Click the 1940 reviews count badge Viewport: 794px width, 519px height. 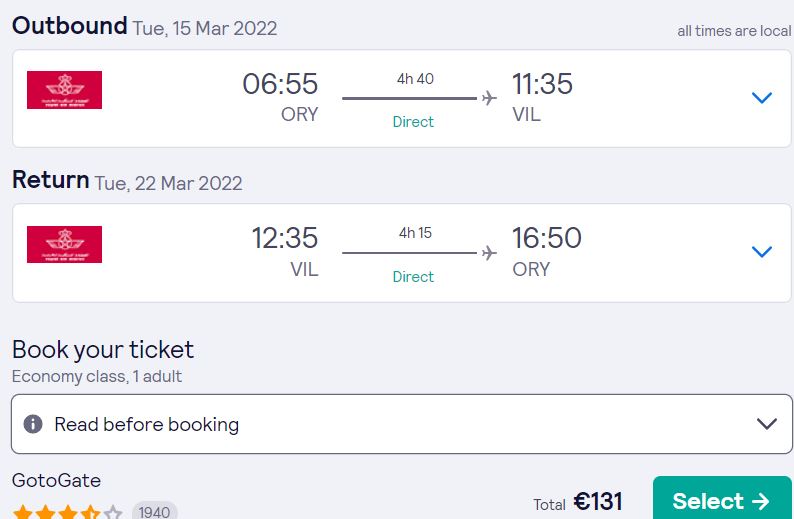(154, 511)
